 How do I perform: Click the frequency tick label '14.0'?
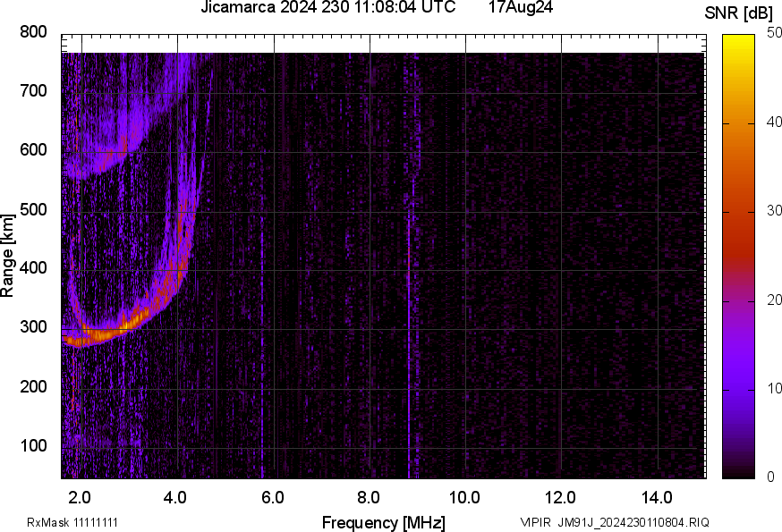pyautogui.click(x=657, y=497)
